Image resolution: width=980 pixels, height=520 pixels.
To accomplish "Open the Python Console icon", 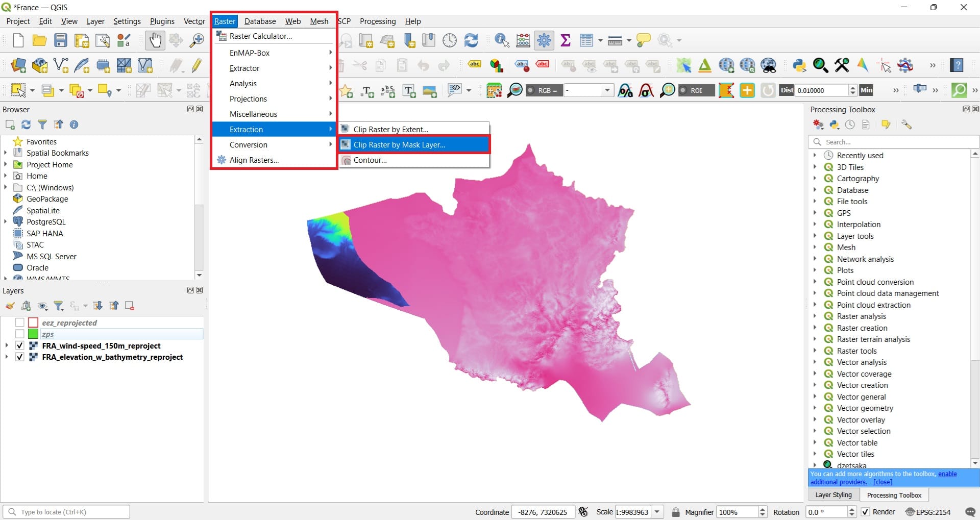I will coord(799,65).
